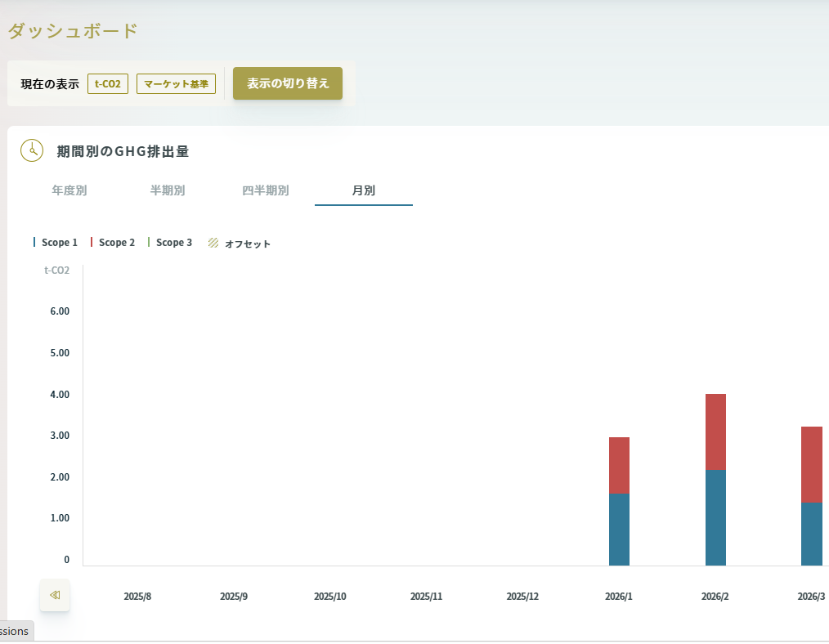This screenshot has width=829, height=644.
Task: Click the マーケット基準 badge
Action: click(176, 84)
